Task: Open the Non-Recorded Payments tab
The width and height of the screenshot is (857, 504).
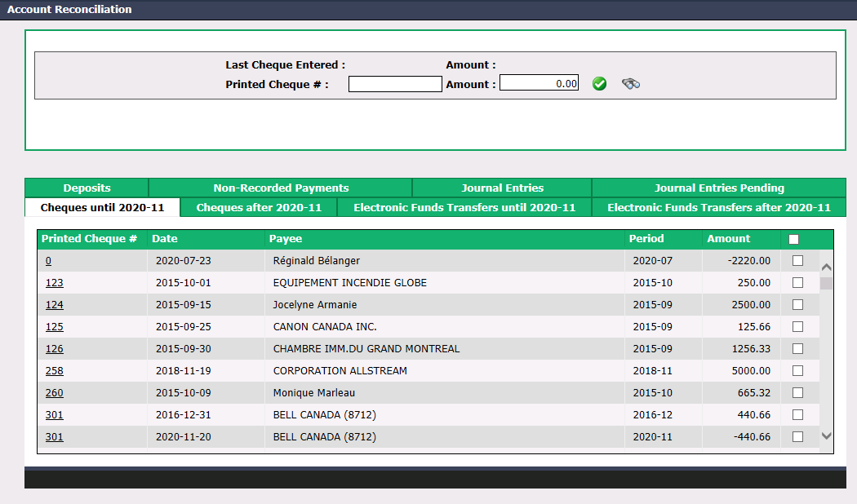Action: click(281, 188)
